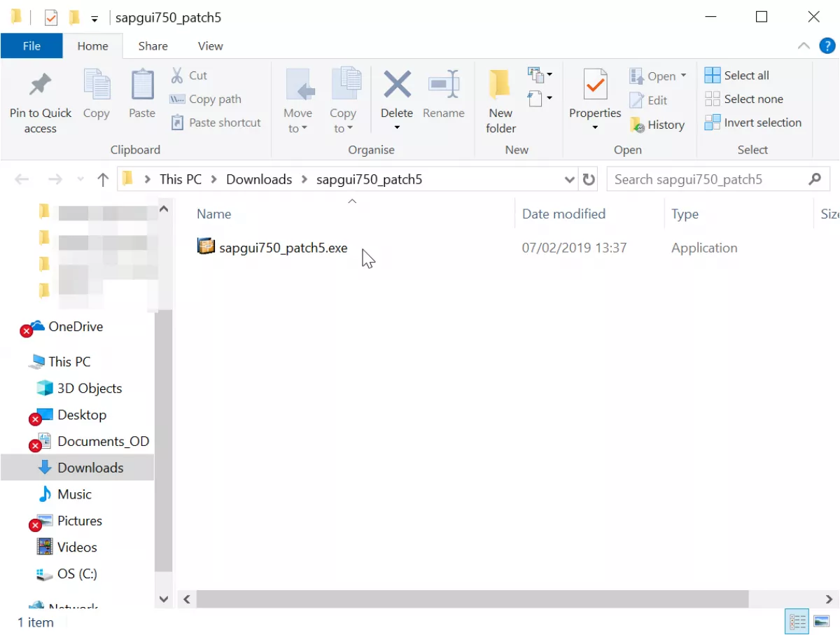The width and height of the screenshot is (840, 635).
Task: Refresh the sapgui750_patch5 folder view
Action: pos(589,179)
